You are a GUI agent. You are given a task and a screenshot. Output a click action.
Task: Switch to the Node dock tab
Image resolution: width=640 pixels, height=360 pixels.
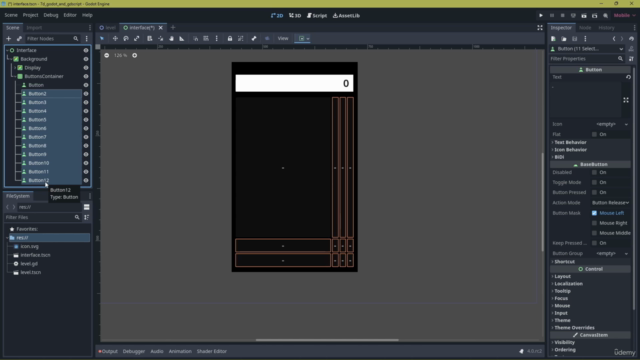tap(585, 28)
